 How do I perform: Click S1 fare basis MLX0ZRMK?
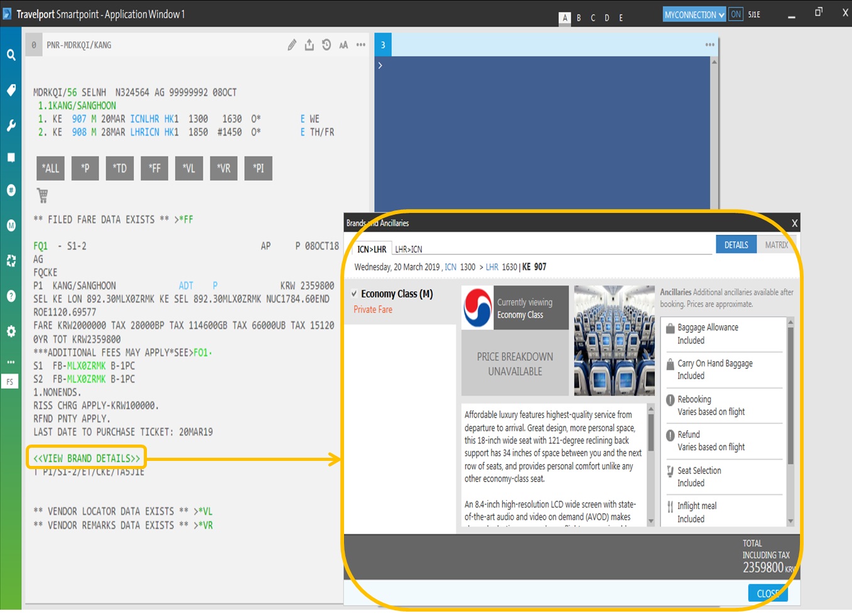click(86, 365)
